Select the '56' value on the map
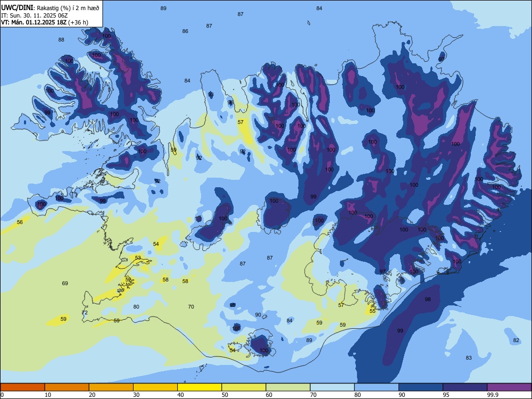 20,222
